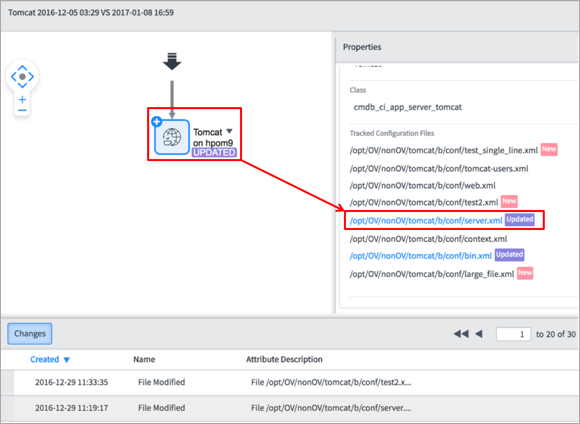This screenshot has height=424, width=580.
Task: Select the server... File Modified row
Action: click(x=290, y=408)
